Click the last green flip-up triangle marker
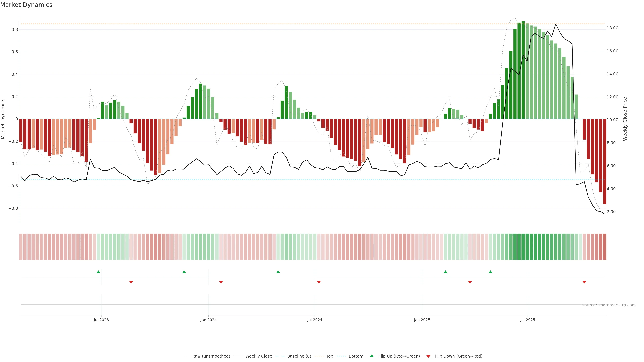Screen dimensions: 644x362 click(490, 272)
